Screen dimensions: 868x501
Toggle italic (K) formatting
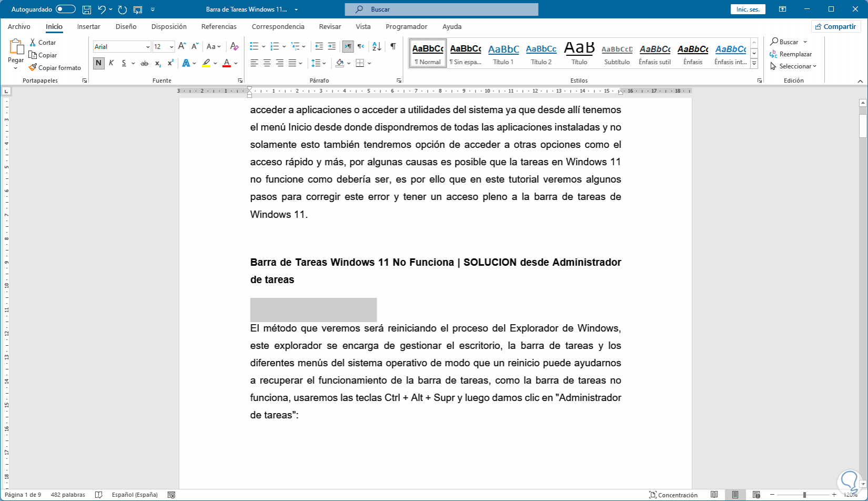click(111, 63)
